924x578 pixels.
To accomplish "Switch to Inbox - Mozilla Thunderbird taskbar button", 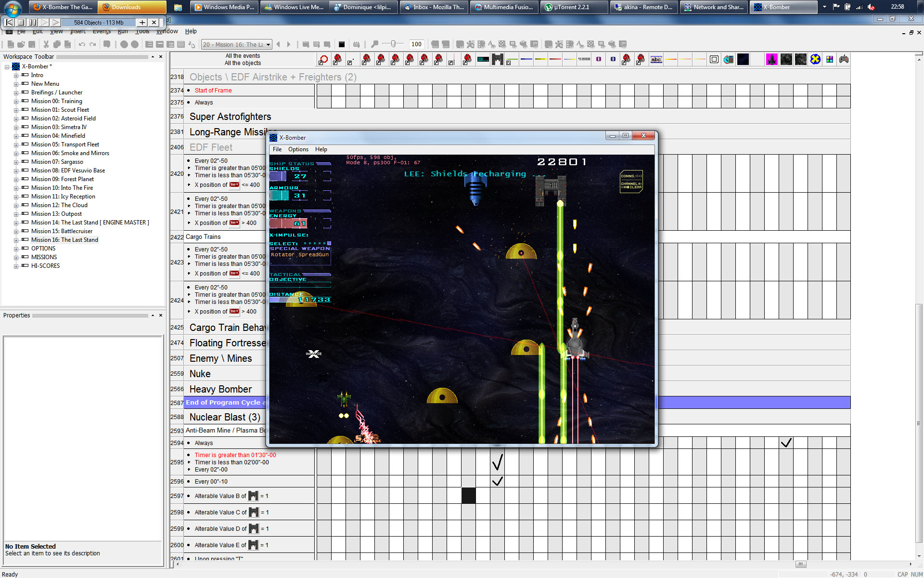I will tap(435, 7).
